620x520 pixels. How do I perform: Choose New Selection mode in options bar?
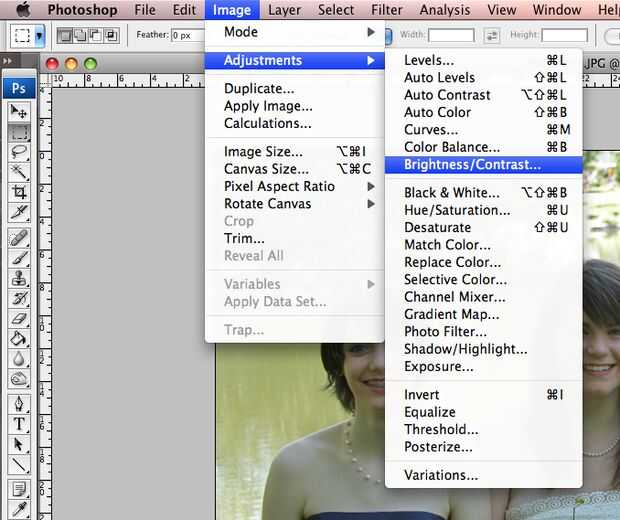pos(65,36)
